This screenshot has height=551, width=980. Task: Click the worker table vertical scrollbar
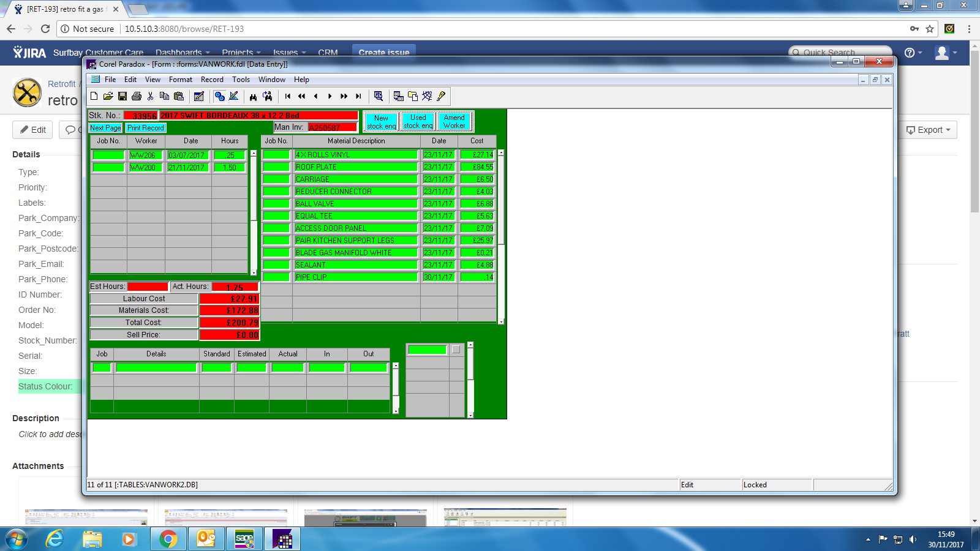[x=254, y=213]
